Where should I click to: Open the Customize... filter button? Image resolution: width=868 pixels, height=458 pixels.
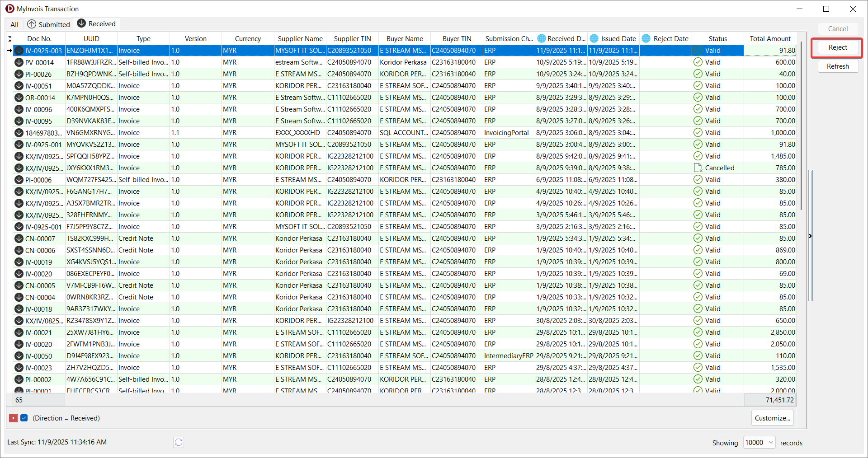(772, 418)
